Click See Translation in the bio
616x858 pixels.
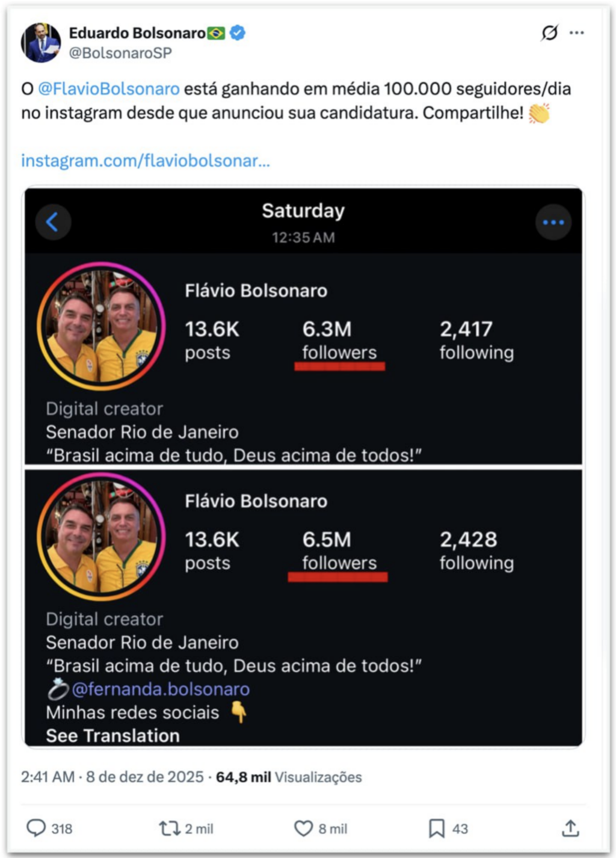tap(112, 735)
